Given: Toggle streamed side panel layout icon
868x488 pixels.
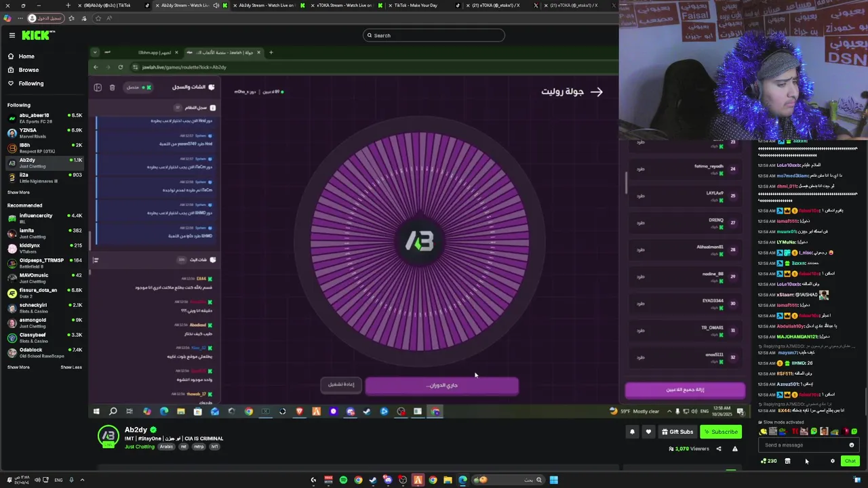Looking at the screenshot, I should click(x=98, y=87).
